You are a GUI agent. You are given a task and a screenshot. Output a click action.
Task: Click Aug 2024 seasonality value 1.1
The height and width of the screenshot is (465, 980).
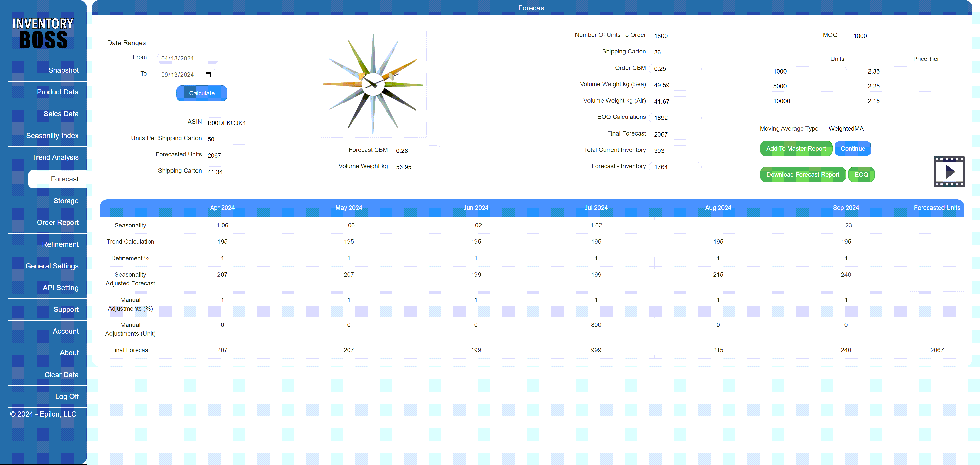[x=718, y=225]
